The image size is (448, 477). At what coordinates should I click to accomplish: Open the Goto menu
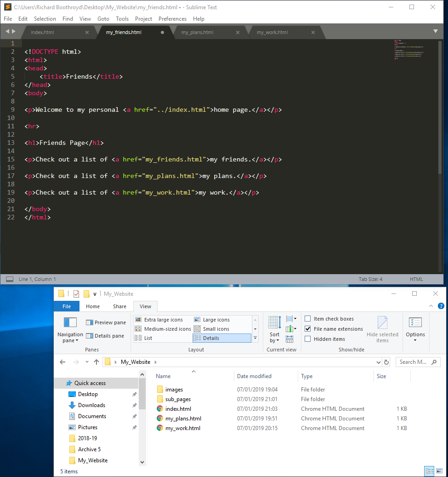point(103,19)
